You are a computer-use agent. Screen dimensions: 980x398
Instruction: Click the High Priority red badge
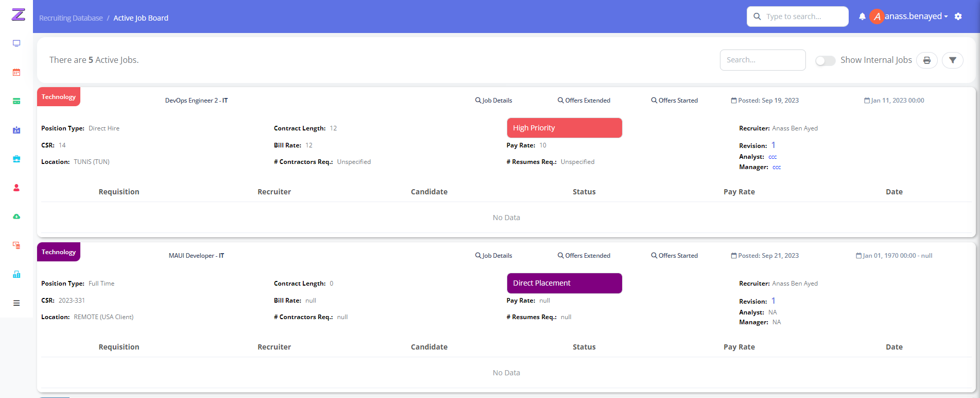coord(564,128)
